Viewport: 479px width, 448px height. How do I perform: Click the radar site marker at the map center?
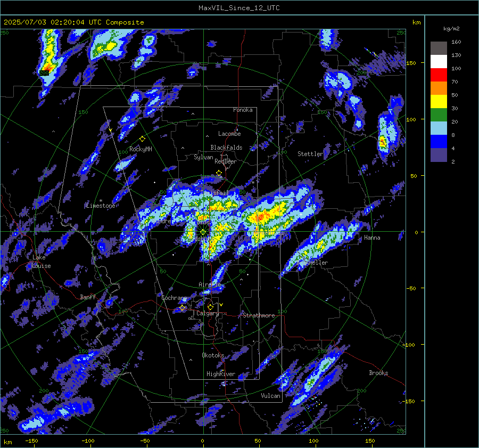pos(203,232)
